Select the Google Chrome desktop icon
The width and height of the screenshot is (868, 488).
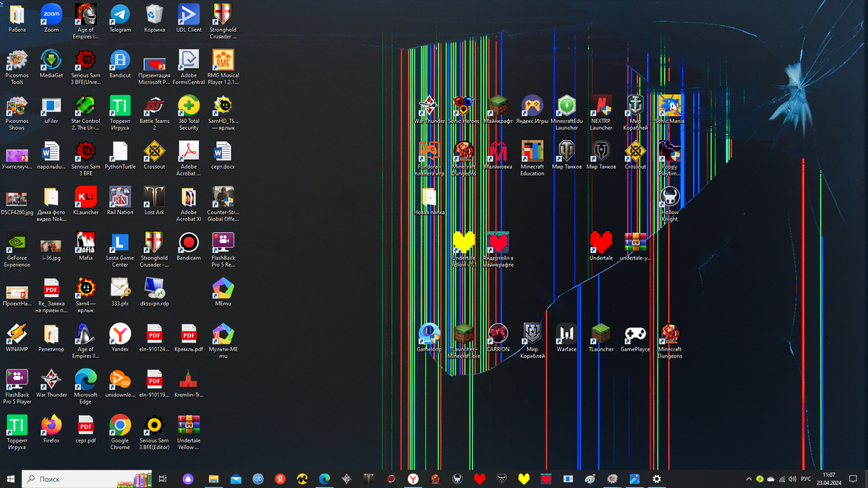[120, 432]
